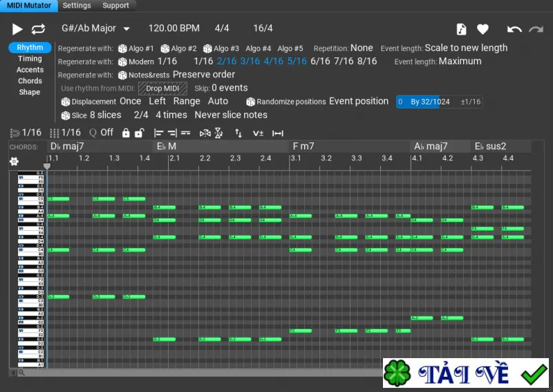The height and width of the screenshot is (392, 553).
Task: Toggle the loop icon
Action: (x=38, y=29)
